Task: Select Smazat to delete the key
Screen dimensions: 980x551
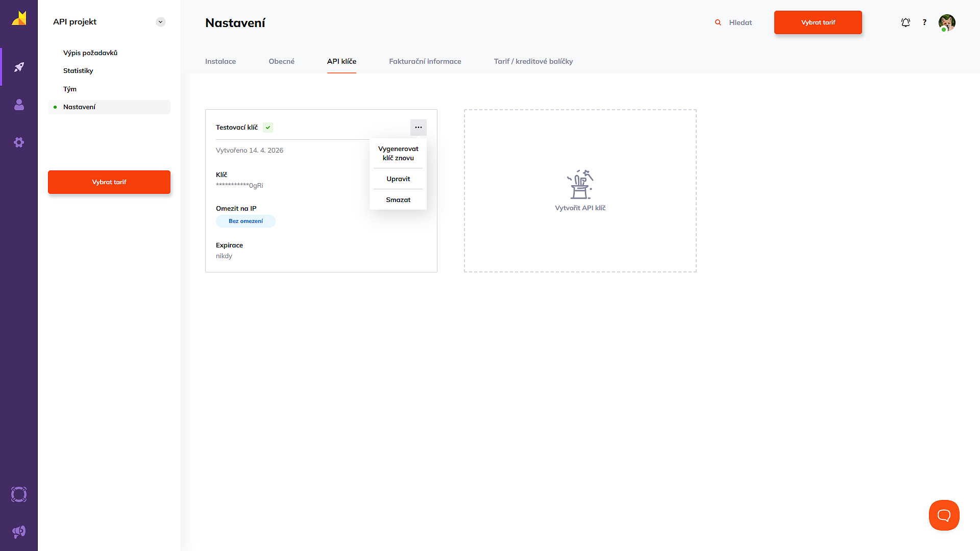Action: (x=398, y=200)
